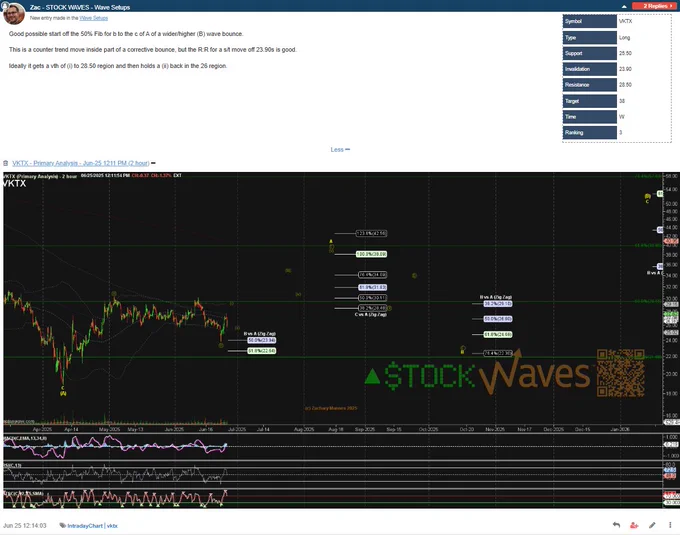Click the tag icon before IntradayChart
The height and width of the screenshot is (535, 680).
63,525
